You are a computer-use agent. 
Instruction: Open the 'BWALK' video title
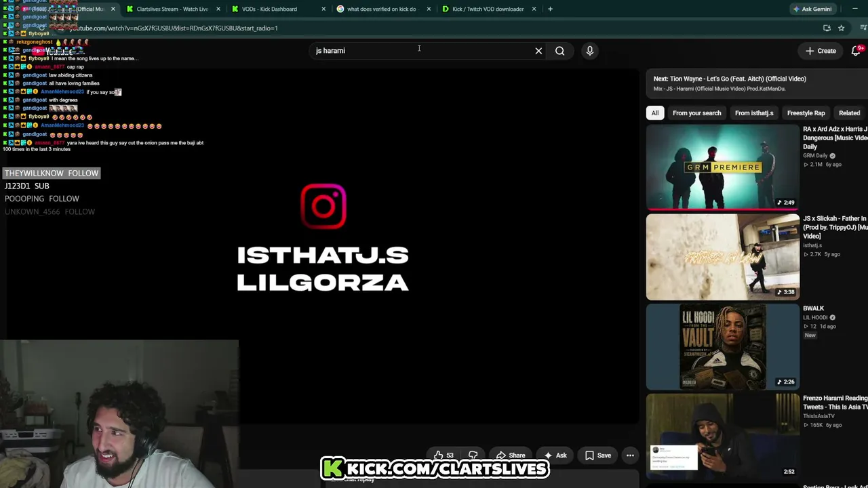point(814,308)
